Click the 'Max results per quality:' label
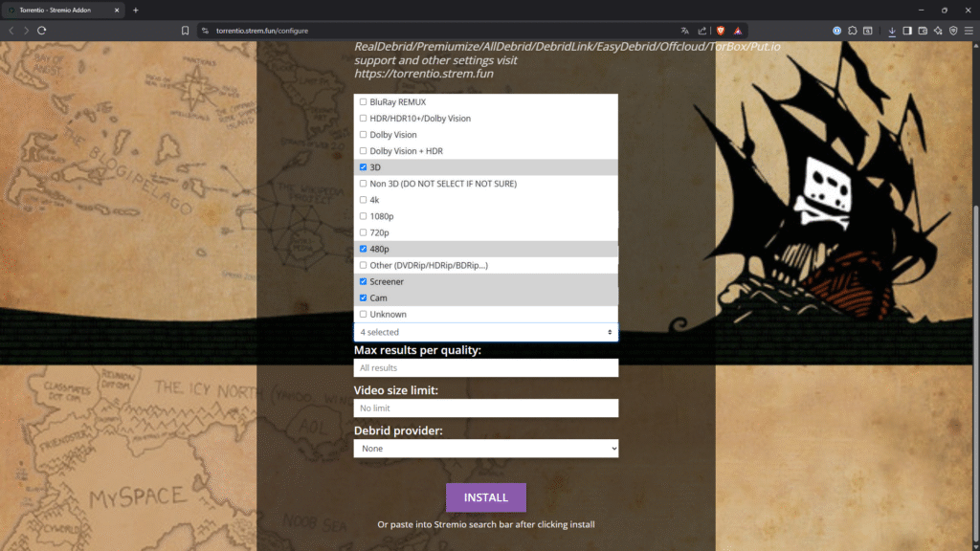 tap(417, 350)
